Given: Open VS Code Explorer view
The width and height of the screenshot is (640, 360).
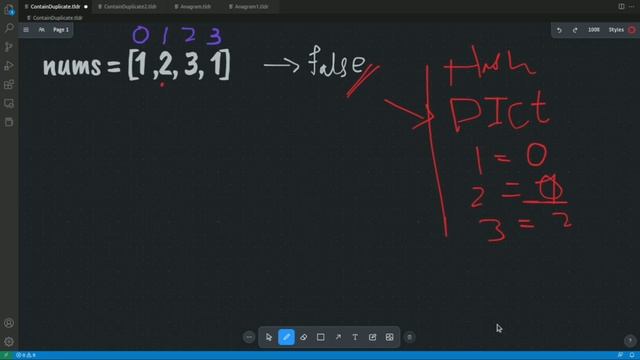Looking at the screenshot, I should [x=9, y=10].
